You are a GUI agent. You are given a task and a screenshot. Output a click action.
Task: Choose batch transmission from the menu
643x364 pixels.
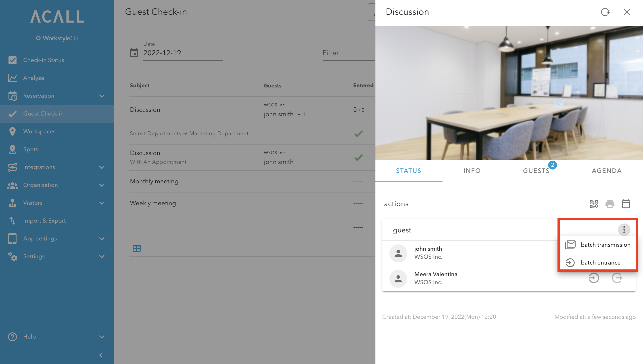click(597, 245)
